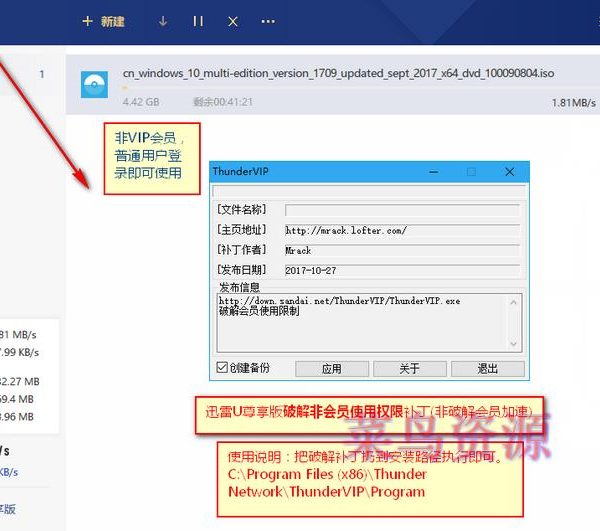Open the three-dot more options menu
The height and width of the screenshot is (531, 600).
267,21
